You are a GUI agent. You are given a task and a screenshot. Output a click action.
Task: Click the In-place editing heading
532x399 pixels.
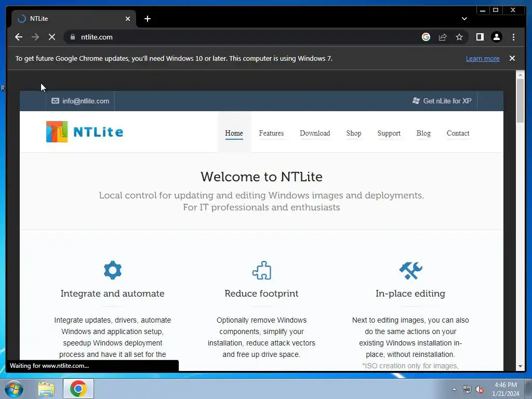[410, 294]
